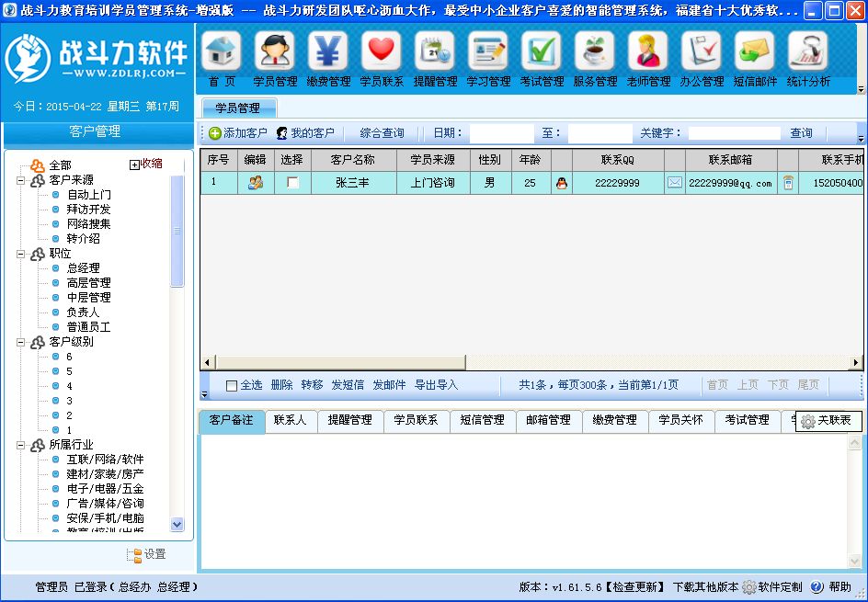Tick the selection checkbox for 张三丰

coord(292,183)
